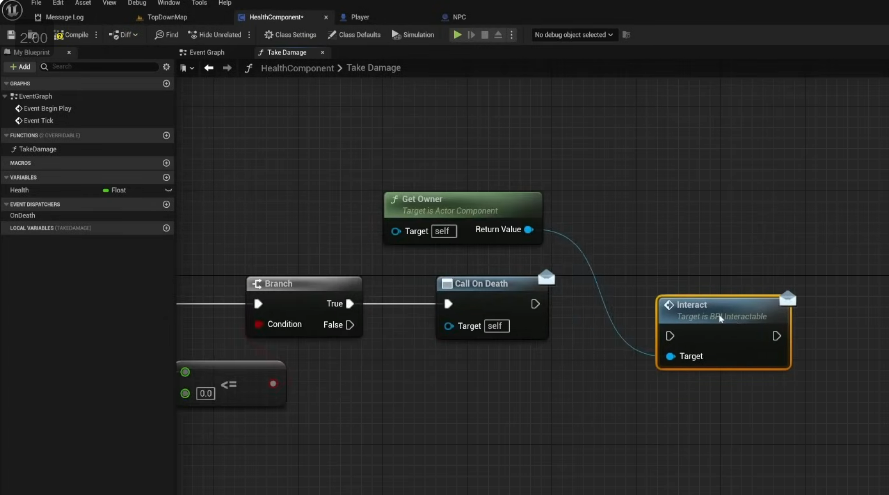Click the back navigation arrow

[x=208, y=68]
